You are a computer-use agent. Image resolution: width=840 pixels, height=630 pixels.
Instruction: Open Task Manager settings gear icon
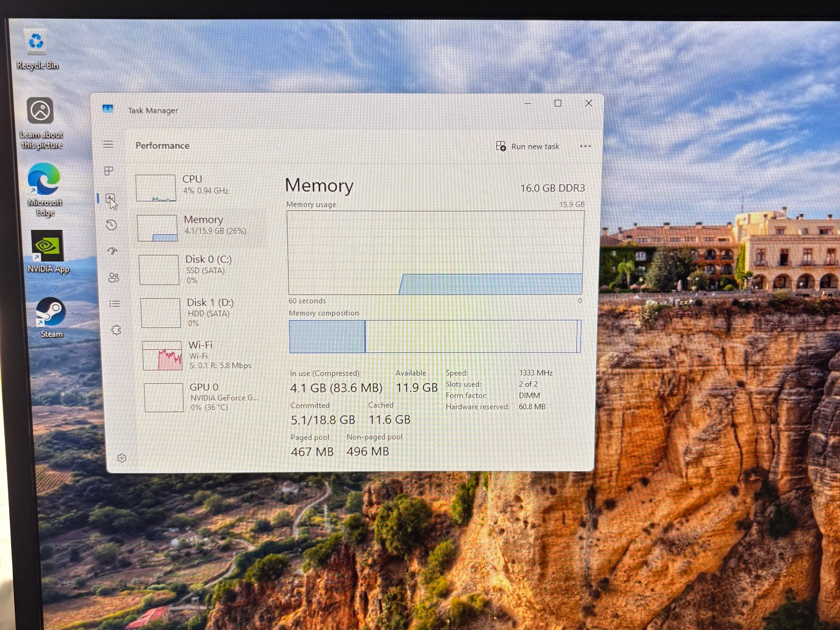click(x=122, y=458)
